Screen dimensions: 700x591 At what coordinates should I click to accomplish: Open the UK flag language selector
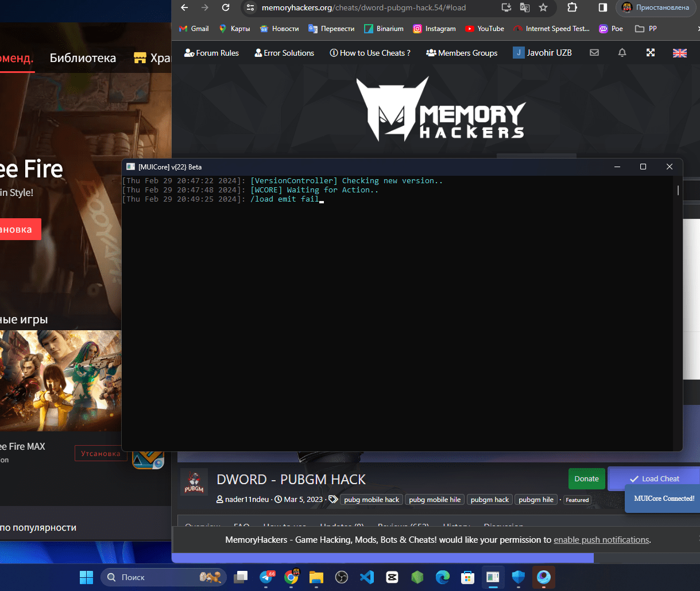pos(680,53)
